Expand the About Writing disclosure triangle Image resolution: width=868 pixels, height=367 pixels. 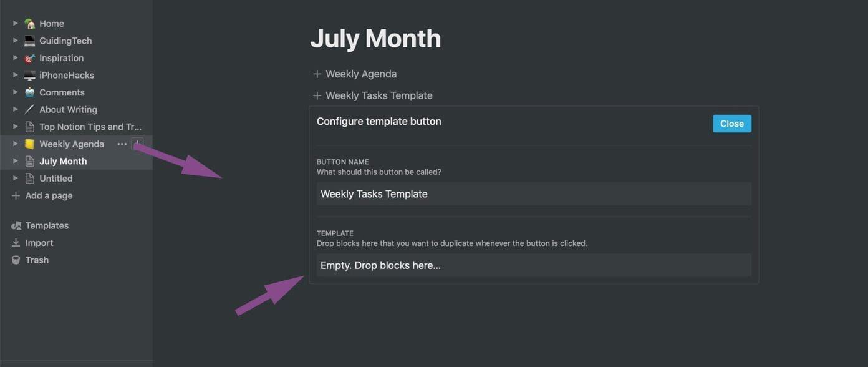tap(16, 109)
